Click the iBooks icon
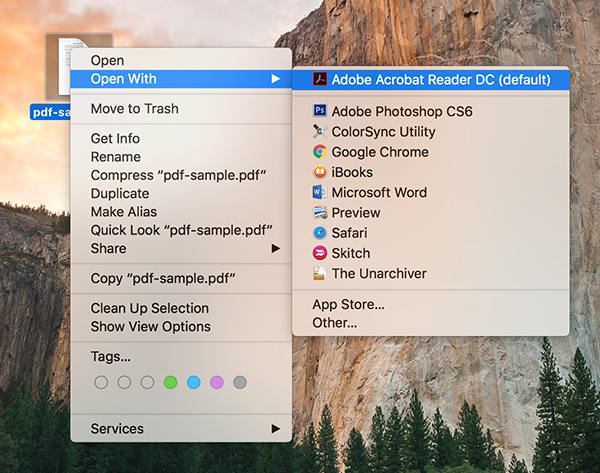600x473 pixels. pos(320,172)
